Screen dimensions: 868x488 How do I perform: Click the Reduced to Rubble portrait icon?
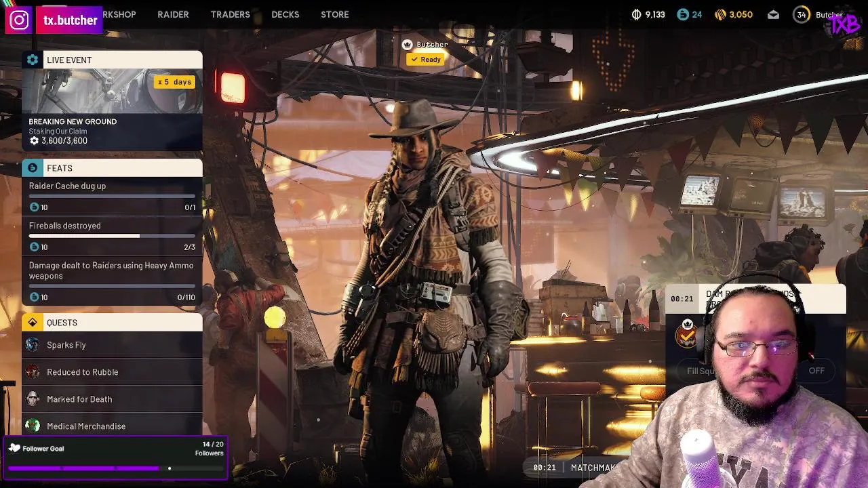coord(33,372)
